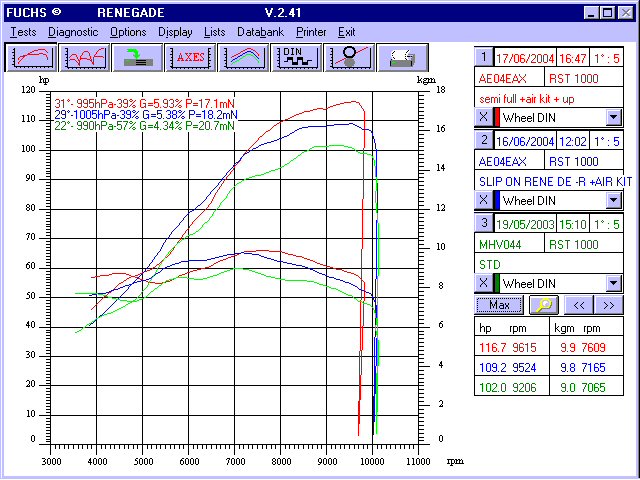Select test slot number 1 button
The height and width of the screenshot is (480, 640).
point(484,57)
